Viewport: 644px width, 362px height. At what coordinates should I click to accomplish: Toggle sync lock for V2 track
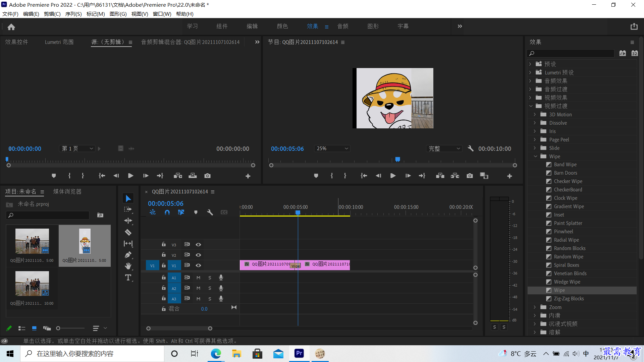click(x=187, y=255)
